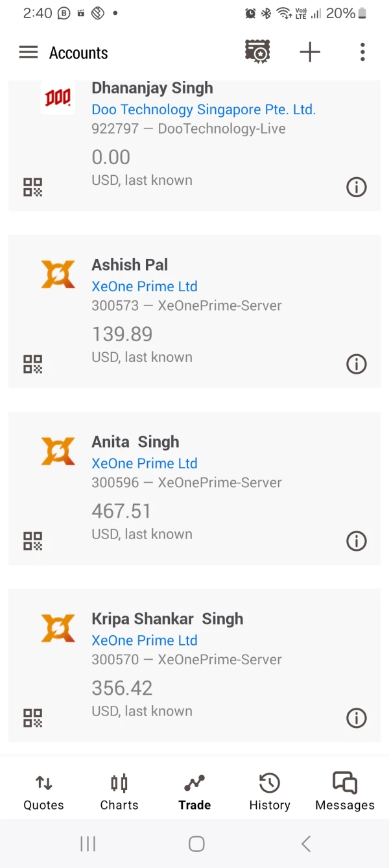Show QR code for Ashish Pal account
The height and width of the screenshot is (868, 389).
pos(33,364)
